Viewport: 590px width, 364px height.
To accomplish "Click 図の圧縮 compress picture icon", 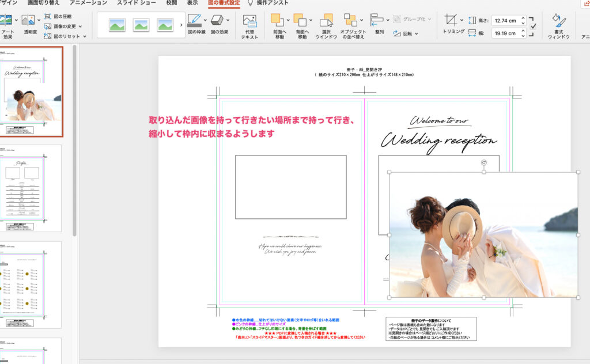I will (x=48, y=17).
